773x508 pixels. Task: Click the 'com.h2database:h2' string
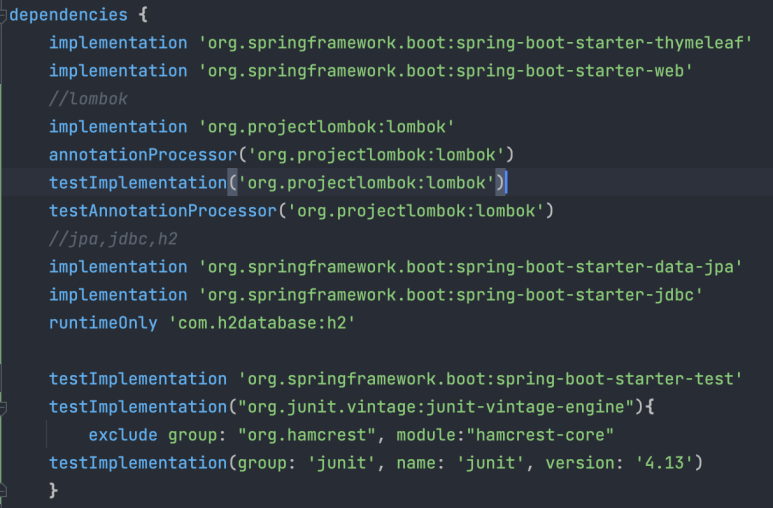pyautogui.click(x=262, y=323)
